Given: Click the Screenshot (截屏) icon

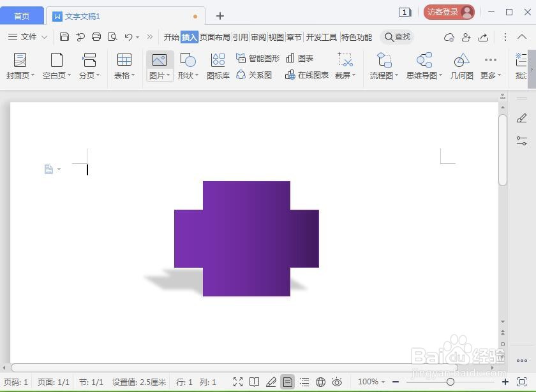Looking at the screenshot, I should (x=345, y=60).
